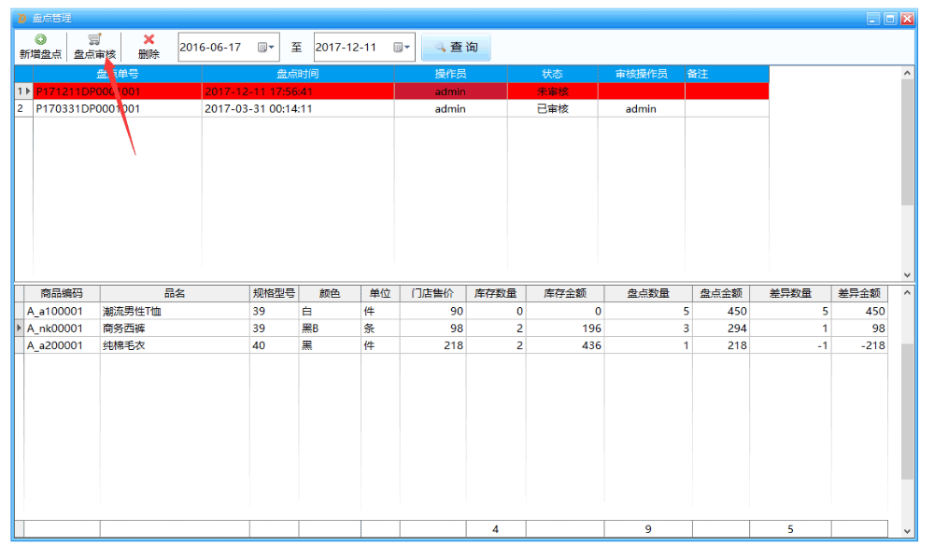Select row header number 1 with arrow
The height and width of the screenshot is (560, 934).
tap(23, 91)
